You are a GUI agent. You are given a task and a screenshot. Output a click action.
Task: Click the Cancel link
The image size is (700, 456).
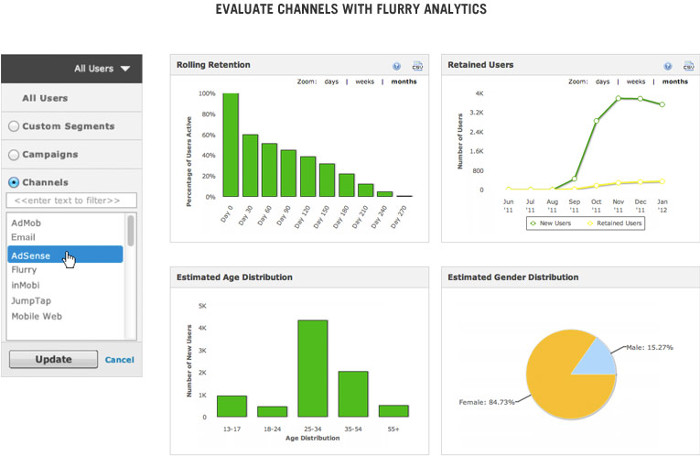[120, 360]
